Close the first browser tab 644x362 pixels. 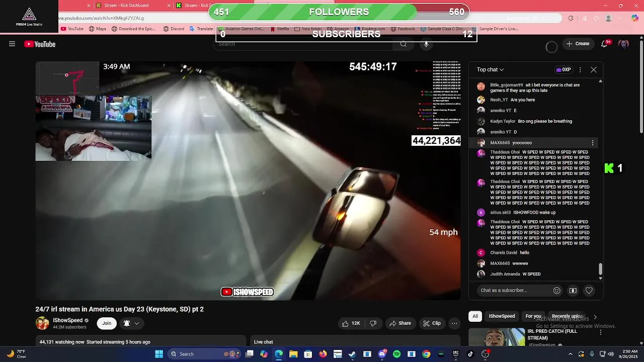pos(89,6)
